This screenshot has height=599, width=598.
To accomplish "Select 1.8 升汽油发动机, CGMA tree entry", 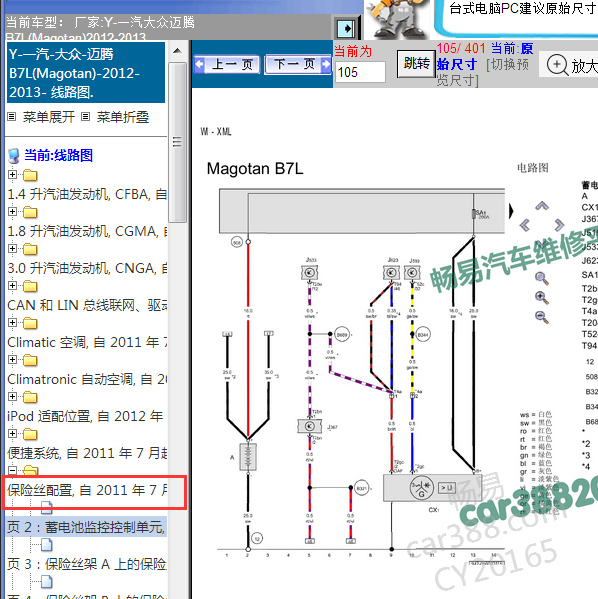I will (x=87, y=232).
